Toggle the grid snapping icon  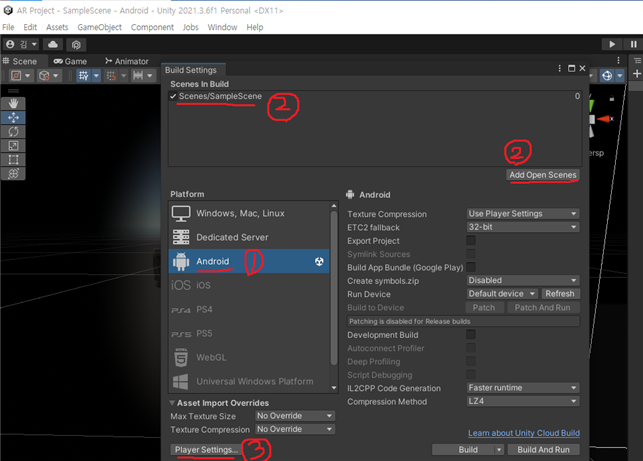pyautogui.click(x=111, y=76)
